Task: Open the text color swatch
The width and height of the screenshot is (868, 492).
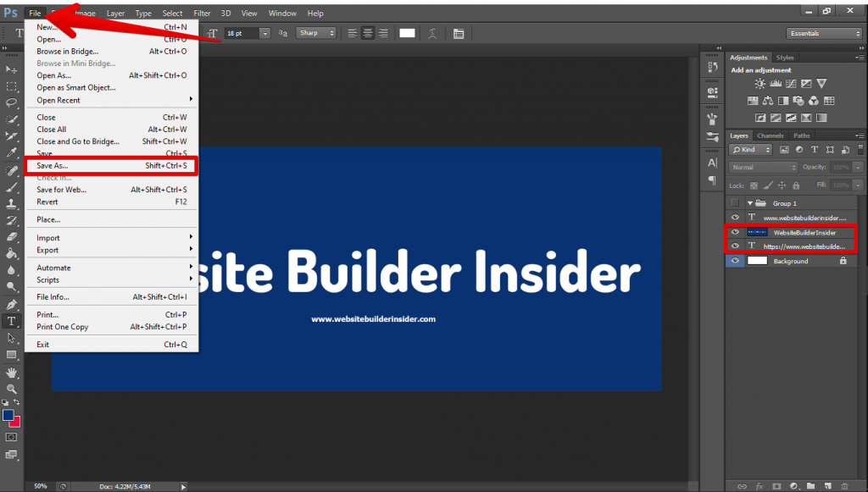Action: (x=408, y=33)
